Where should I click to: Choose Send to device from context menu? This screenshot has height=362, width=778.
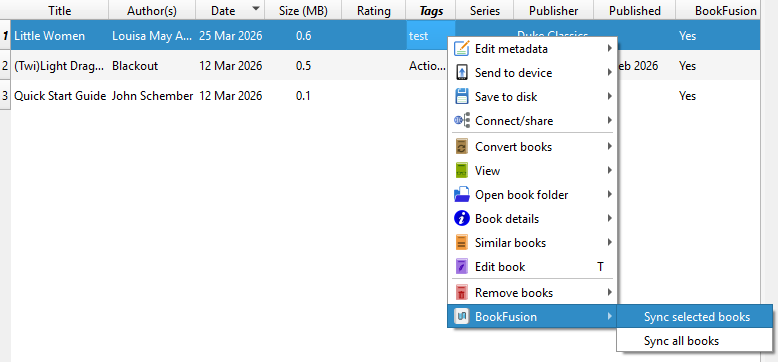point(532,73)
